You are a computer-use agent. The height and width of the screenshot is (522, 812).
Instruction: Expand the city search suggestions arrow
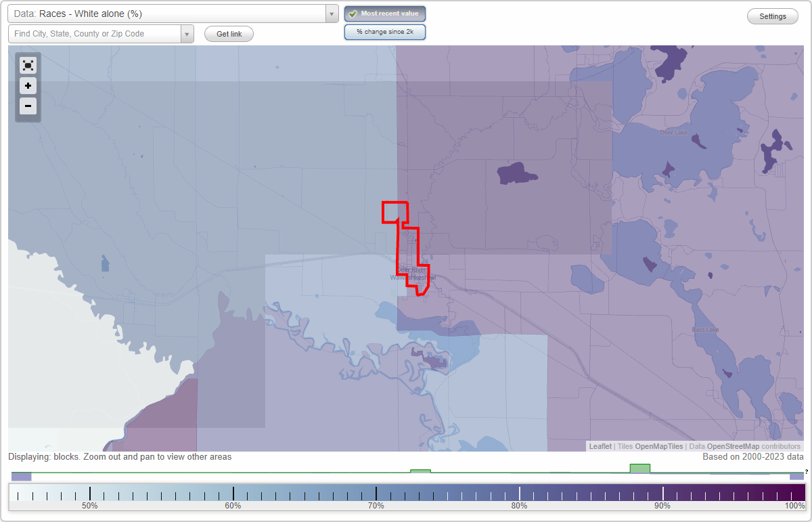(x=187, y=33)
